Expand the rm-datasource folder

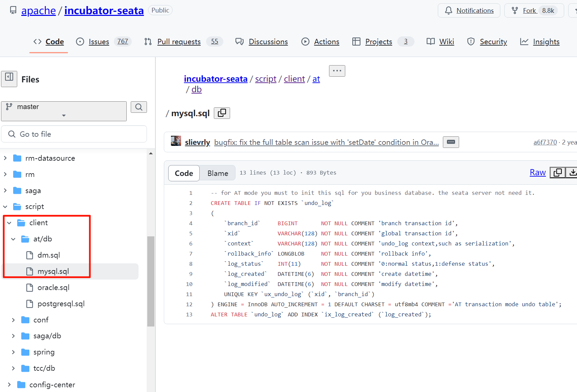(x=5, y=158)
